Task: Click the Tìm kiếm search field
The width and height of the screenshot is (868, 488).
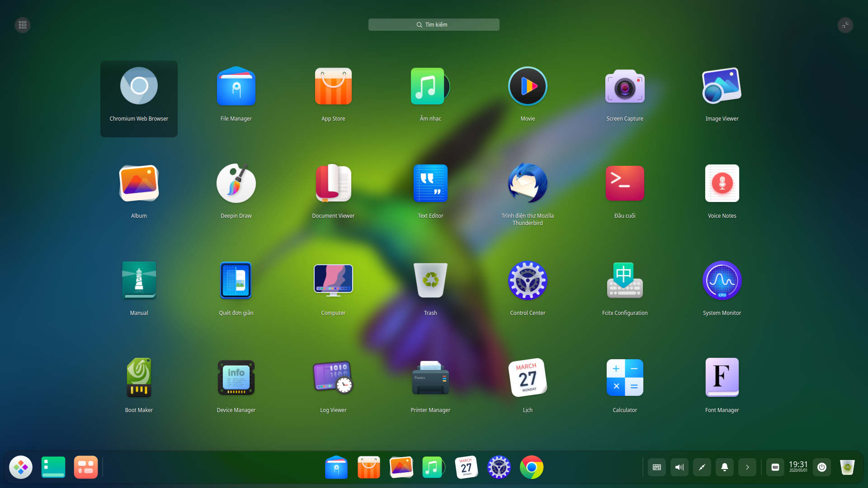Action: pyautogui.click(x=434, y=24)
